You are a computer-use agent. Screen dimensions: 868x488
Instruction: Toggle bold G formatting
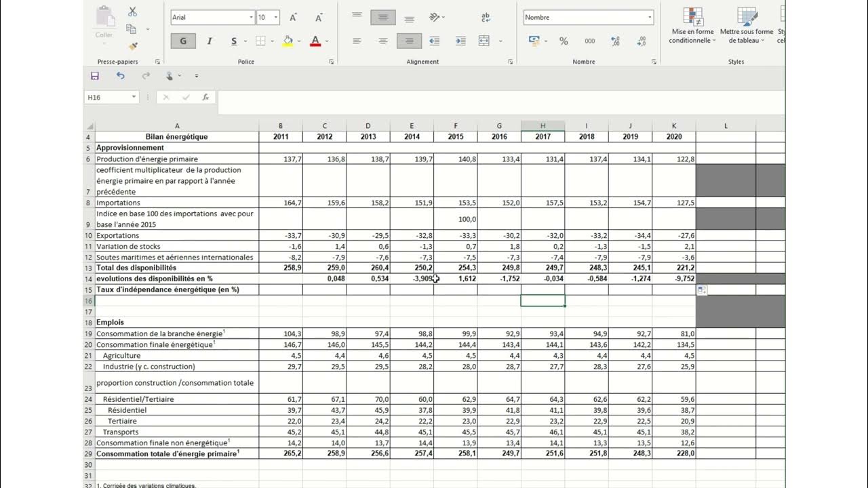pyautogui.click(x=183, y=41)
